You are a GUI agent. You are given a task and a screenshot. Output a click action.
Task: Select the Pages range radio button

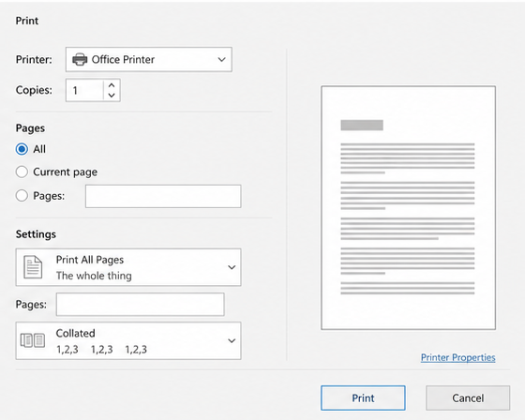(22, 196)
